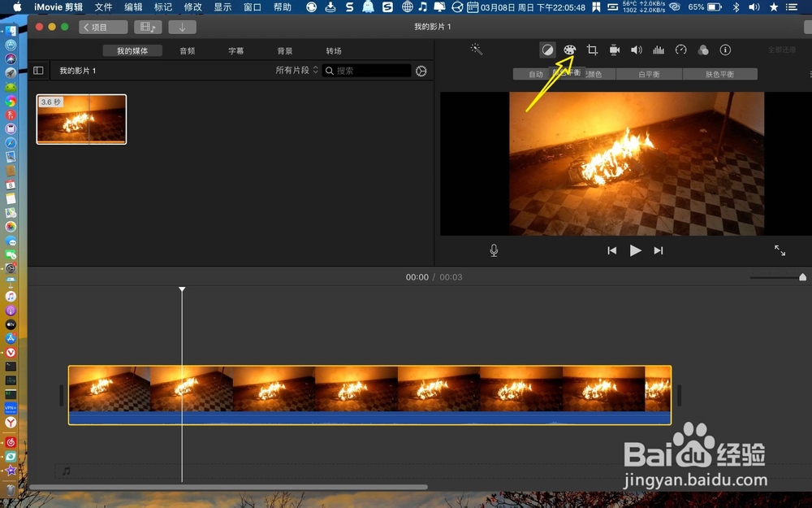Switch to 背景 tab
Viewport: 812px width, 508px height.
[285, 50]
